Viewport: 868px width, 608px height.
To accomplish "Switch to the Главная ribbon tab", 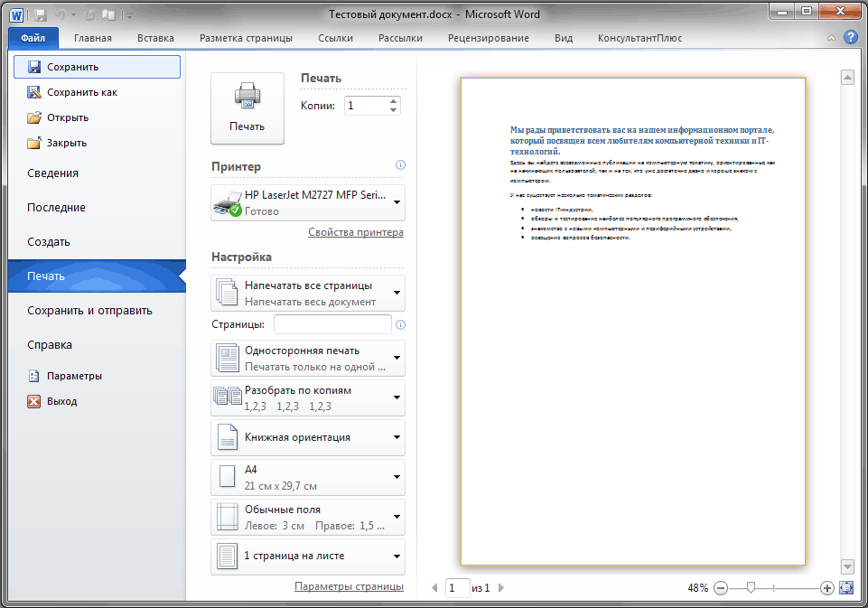I will pyautogui.click(x=93, y=38).
